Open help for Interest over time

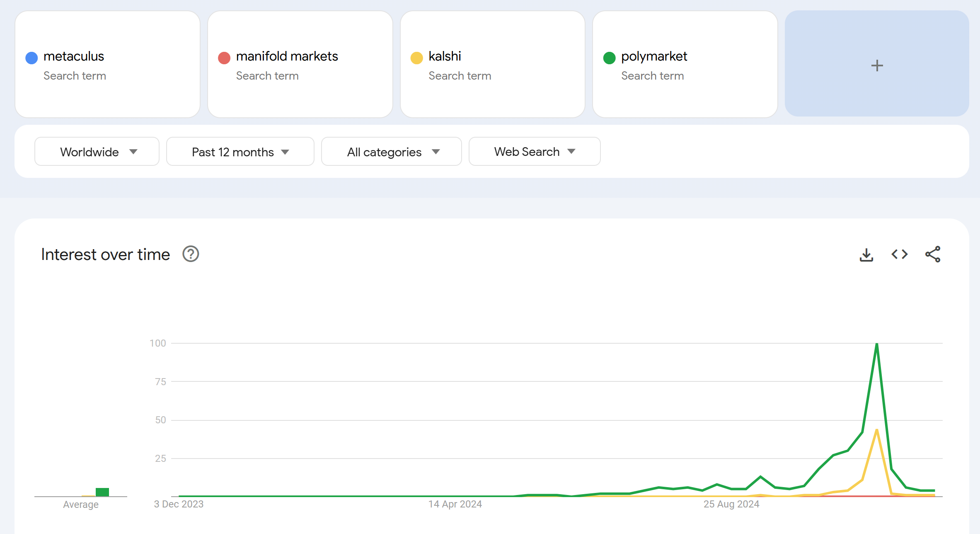pos(191,254)
